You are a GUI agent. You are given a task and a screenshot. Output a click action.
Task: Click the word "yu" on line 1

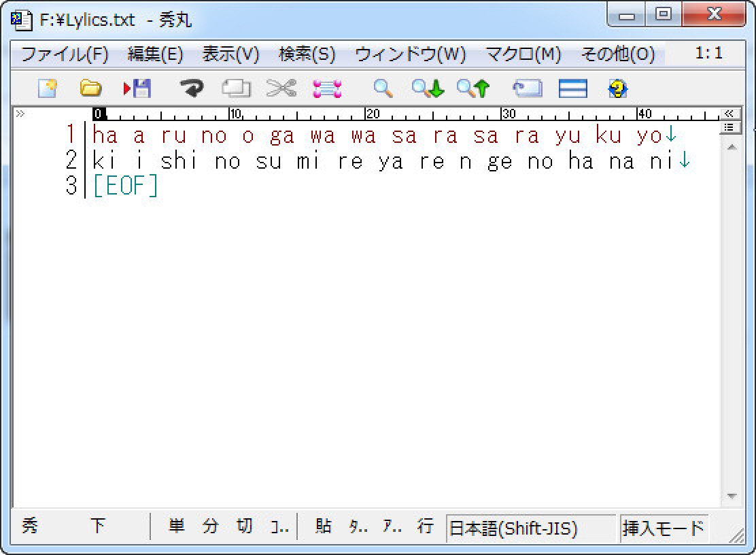coord(568,135)
